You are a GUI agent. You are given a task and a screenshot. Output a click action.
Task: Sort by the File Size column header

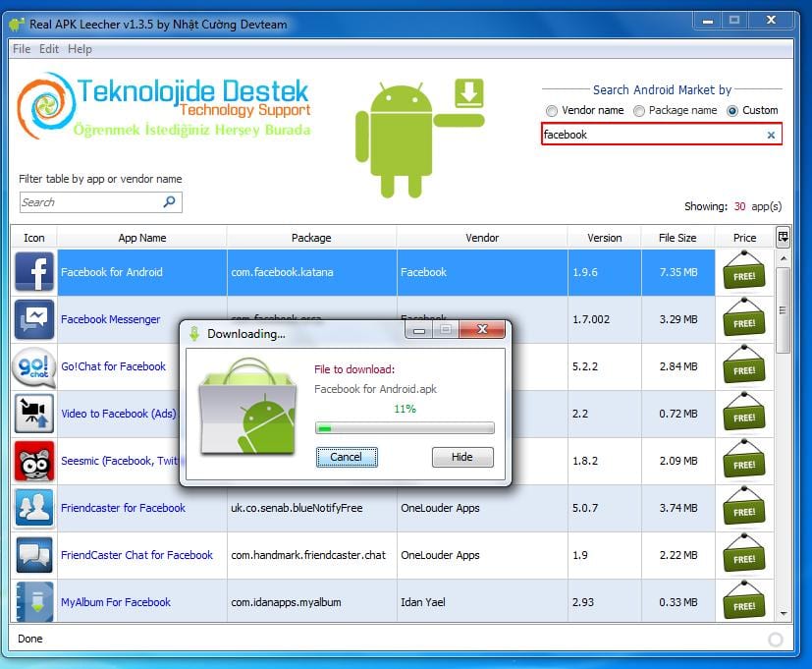click(x=677, y=238)
